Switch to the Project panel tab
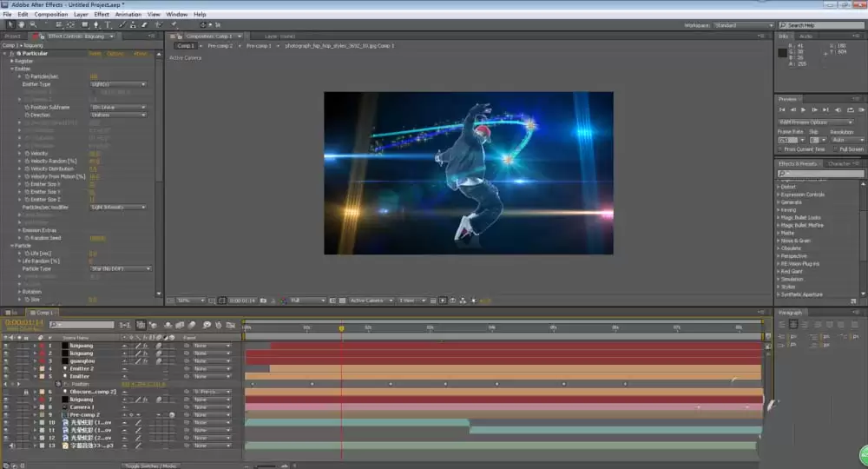868x469 pixels. click(x=12, y=36)
